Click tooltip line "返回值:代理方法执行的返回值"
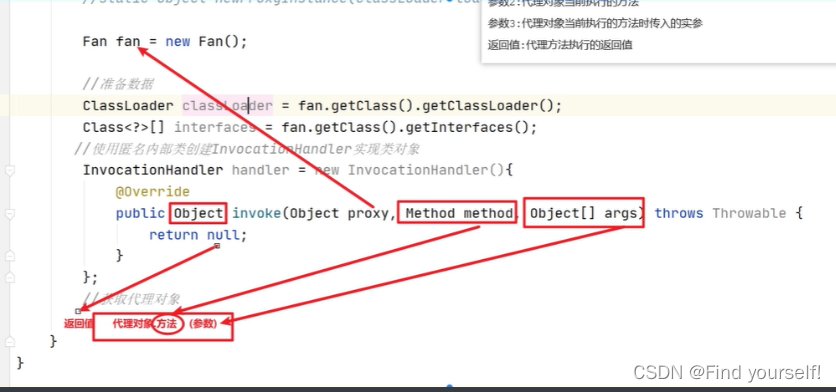This screenshot has width=836, height=392. (x=560, y=45)
